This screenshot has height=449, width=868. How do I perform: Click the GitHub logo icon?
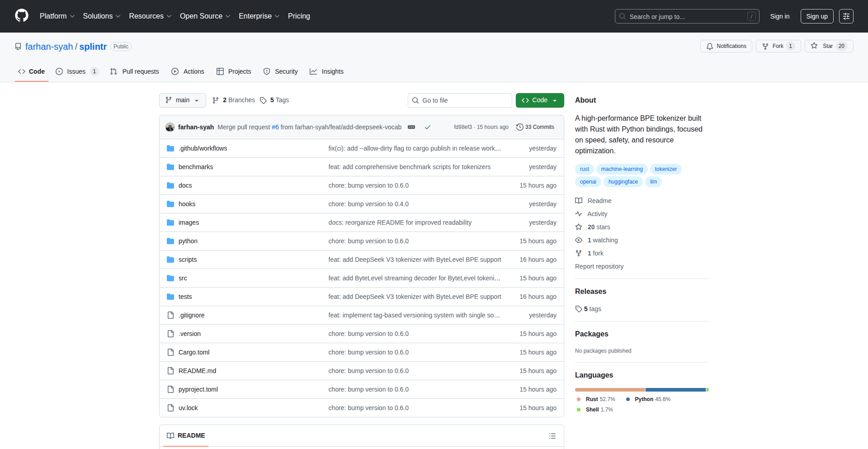[x=22, y=16]
